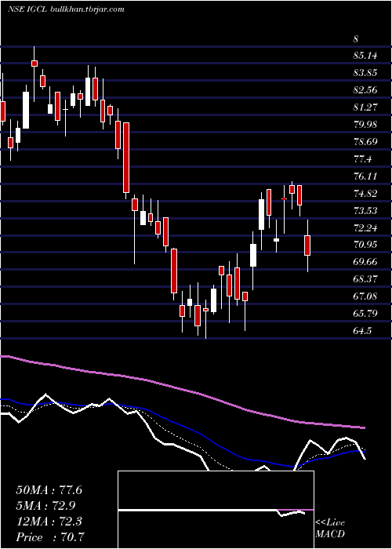
Task: Click the last red candlestick on the right
Action: tap(307, 245)
